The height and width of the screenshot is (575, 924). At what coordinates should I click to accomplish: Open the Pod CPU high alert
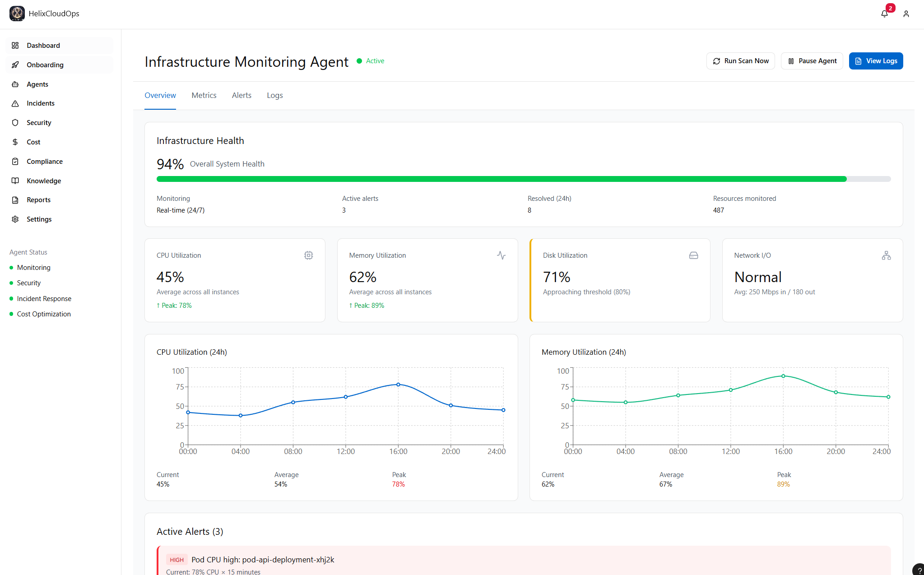263,560
